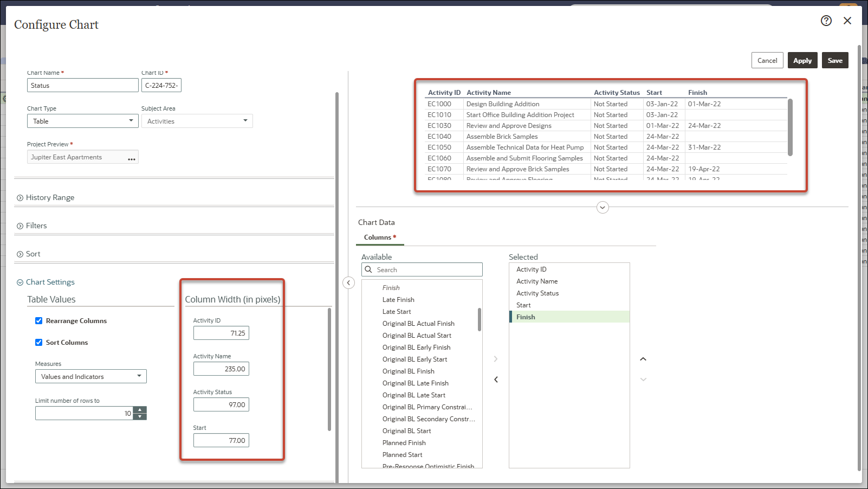Collapse preview with the down chevron
The height and width of the screenshot is (489, 868).
coord(603,207)
